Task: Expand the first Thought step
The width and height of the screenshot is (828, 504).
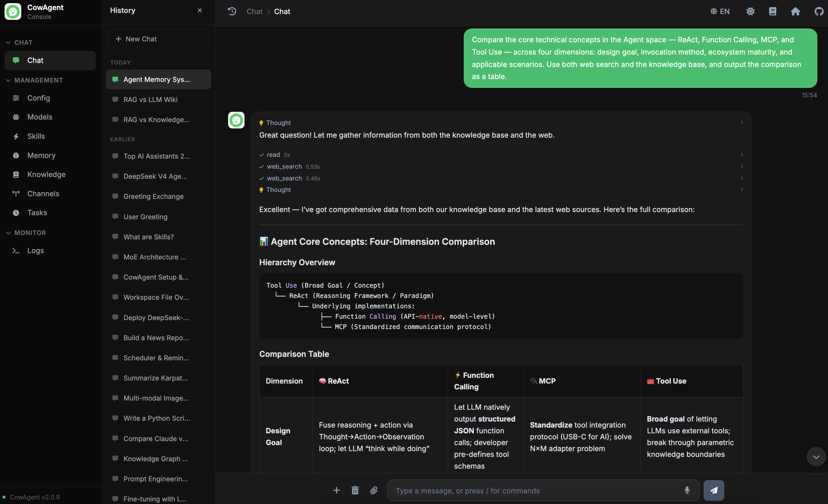Action: 501,123
